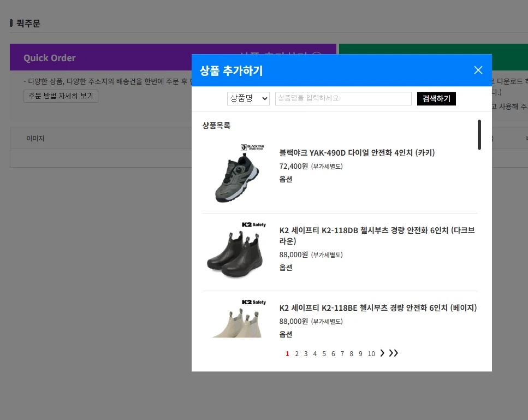Click 옵션 under the K2-118BE product
Image resolution: width=528 pixels, height=420 pixels.
pos(286,334)
